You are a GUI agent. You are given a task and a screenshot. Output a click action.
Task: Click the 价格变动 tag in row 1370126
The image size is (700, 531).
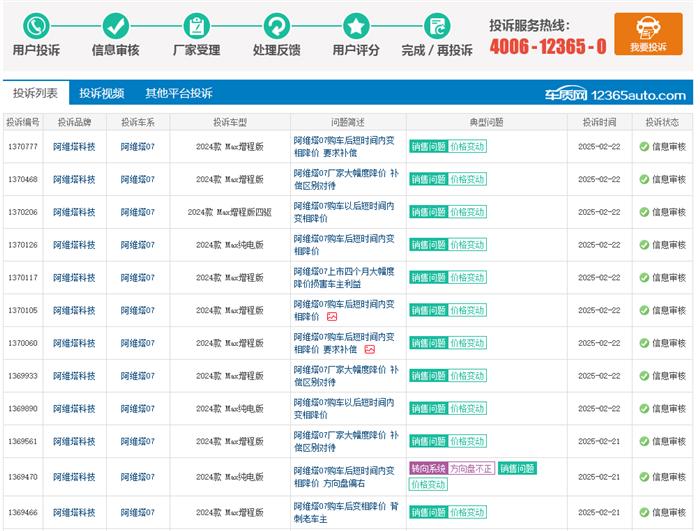tap(467, 245)
